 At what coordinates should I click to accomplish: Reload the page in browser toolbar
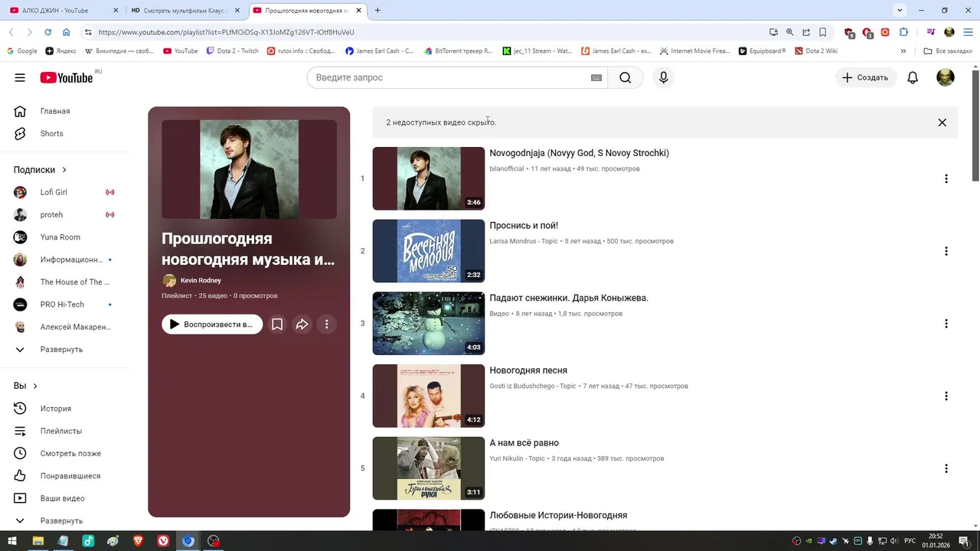click(47, 32)
